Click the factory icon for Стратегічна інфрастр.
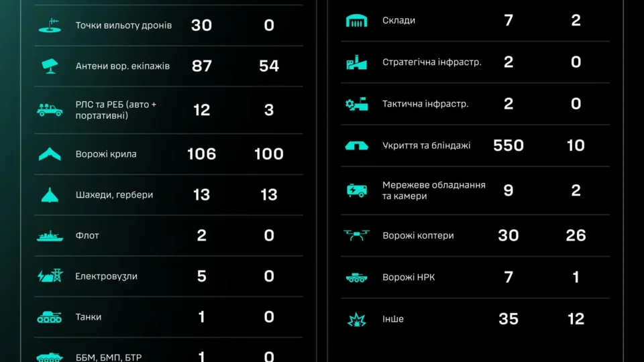644x362 pixels. pyautogui.click(x=356, y=62)
